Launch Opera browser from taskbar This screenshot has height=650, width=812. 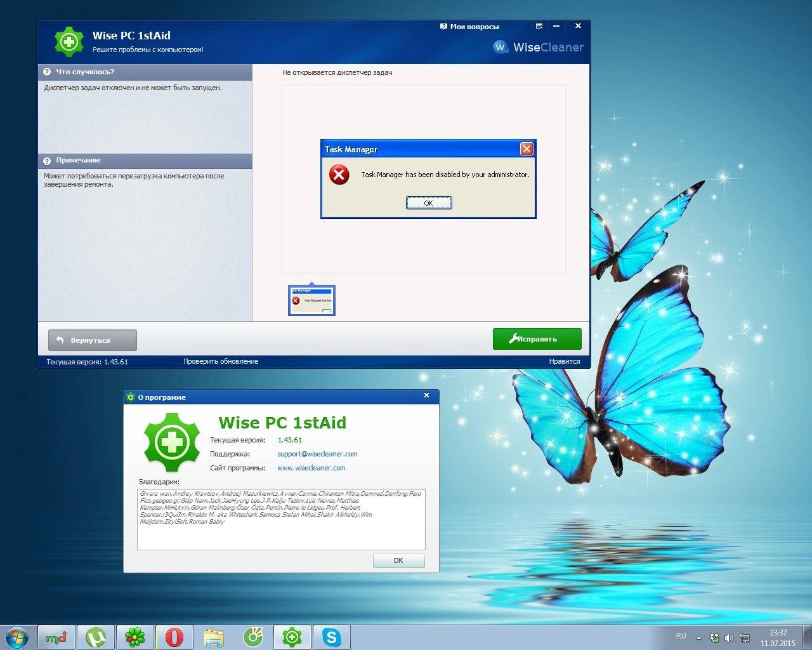tap(174, 637)
